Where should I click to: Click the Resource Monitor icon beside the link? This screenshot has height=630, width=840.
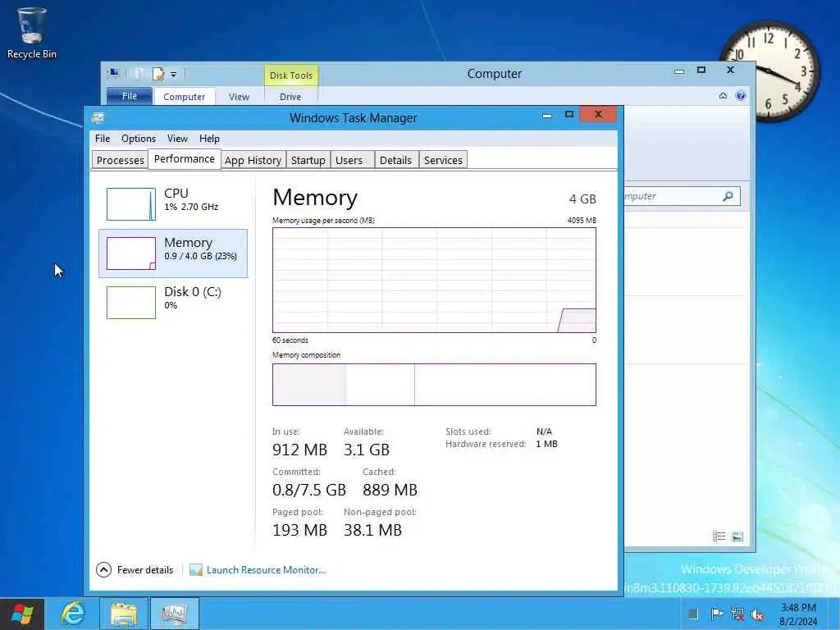pos(196,570)
